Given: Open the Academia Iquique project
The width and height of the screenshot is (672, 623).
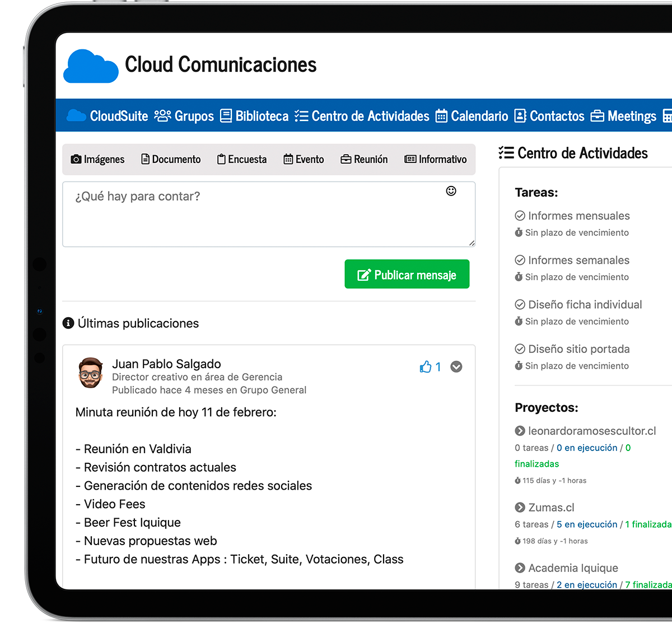Looking at the screenshot, I should [x=573, y=568].
